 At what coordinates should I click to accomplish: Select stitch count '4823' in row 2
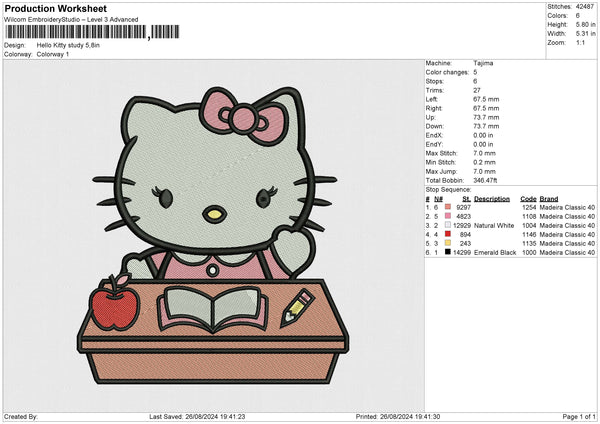point(463,217)
